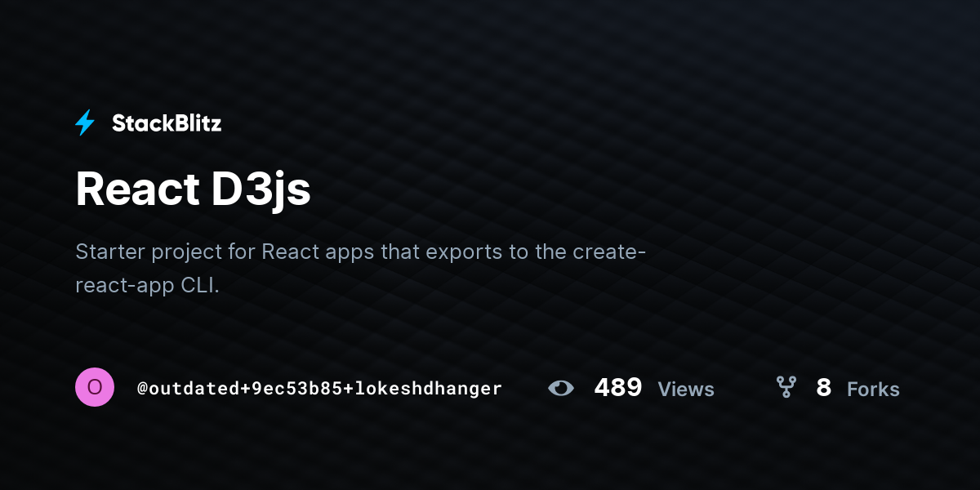Click "@outdated" at the username start

189,389
